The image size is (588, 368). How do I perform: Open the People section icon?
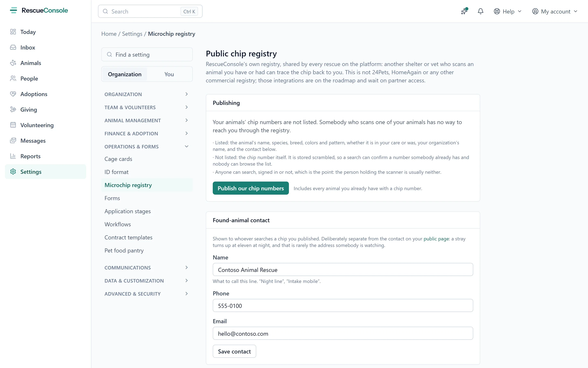point(13,78)
